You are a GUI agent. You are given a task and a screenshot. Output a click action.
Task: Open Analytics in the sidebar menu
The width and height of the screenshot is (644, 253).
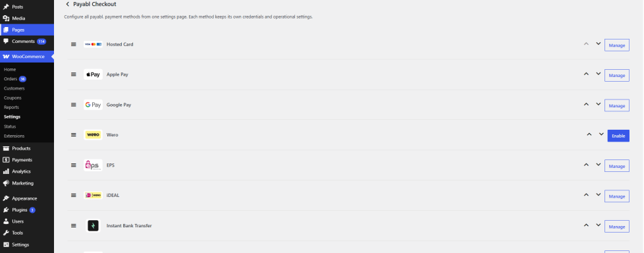point(21,171)
